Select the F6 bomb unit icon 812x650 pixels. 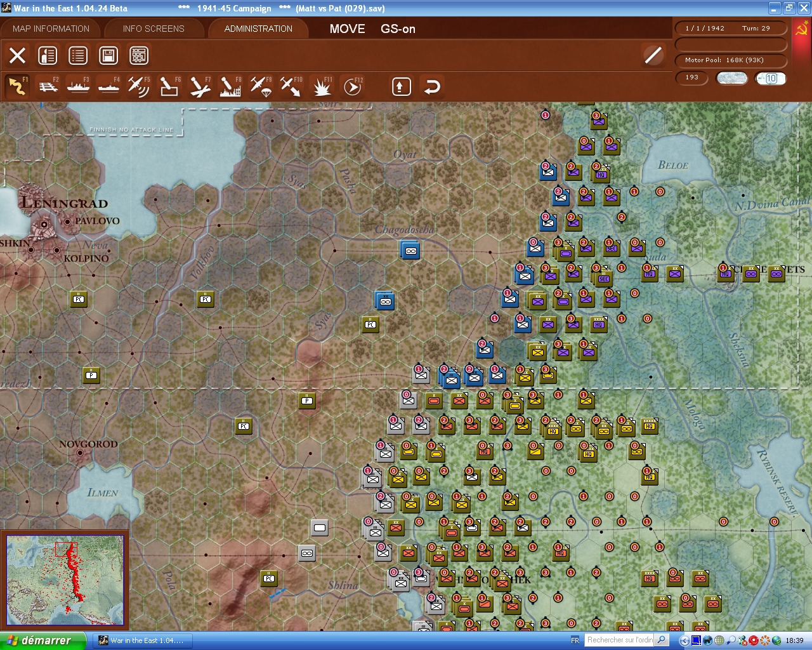click(169, 86)
